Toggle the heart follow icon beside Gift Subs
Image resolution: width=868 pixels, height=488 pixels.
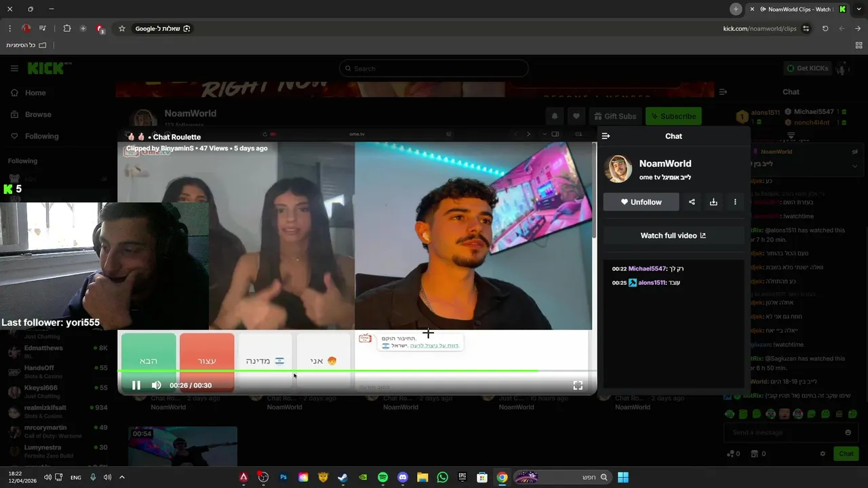(x=576, y=116)
